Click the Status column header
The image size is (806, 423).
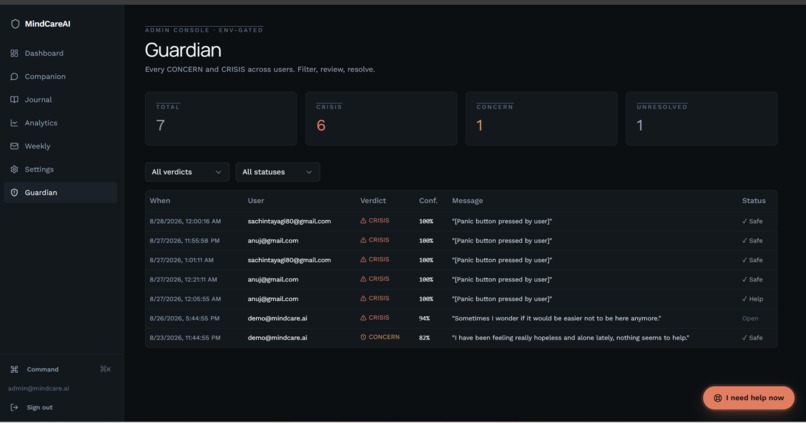754,200
